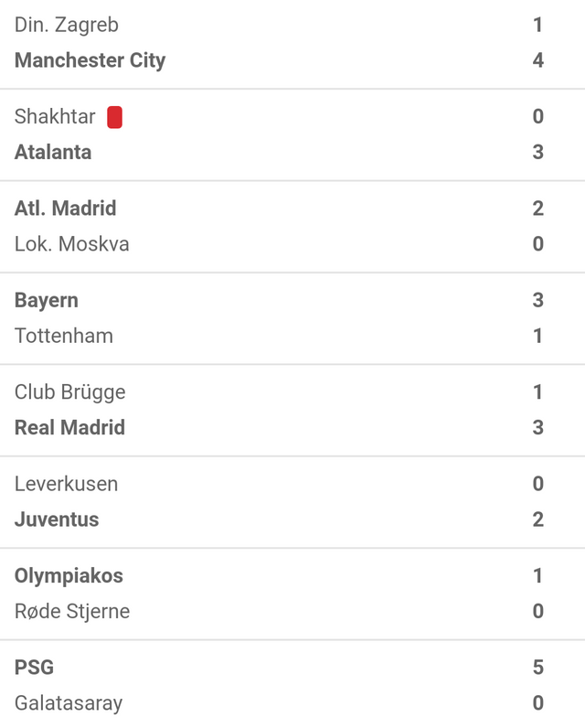This screenshot has width=585, height=728.
Task: Open the PSG team entry
Action: pos(35,667)
